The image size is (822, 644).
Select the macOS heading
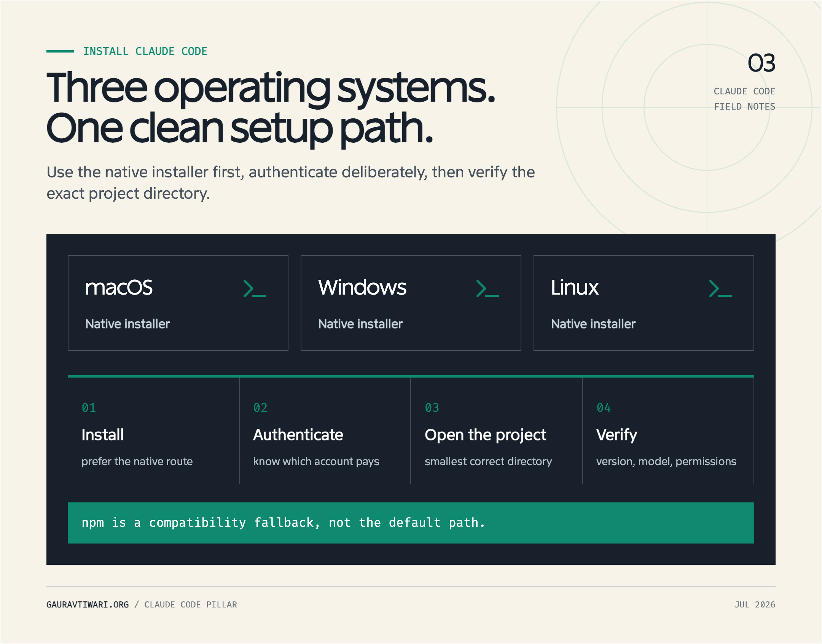pyautogui.click(x=119, y=288)
